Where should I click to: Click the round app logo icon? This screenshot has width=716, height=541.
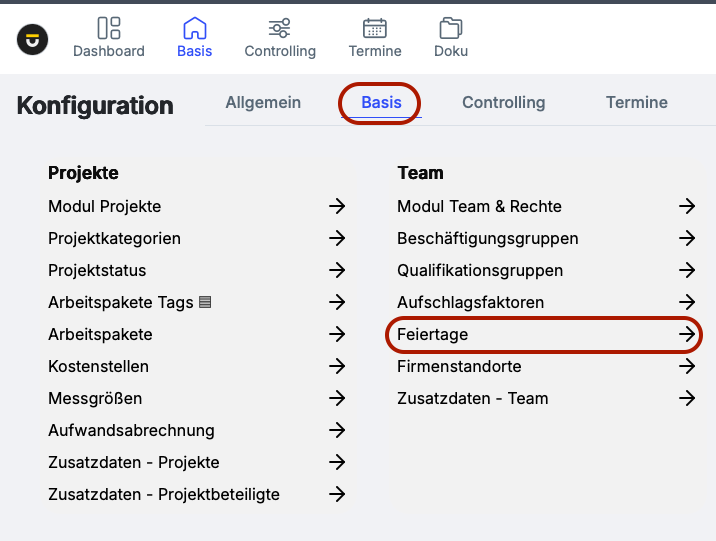33,39
